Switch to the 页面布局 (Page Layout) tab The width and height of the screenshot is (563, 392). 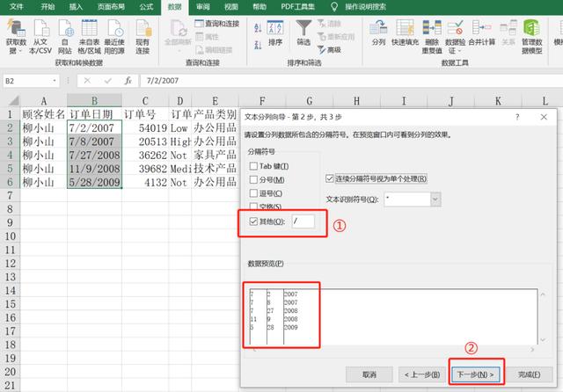click(x=111, y=6)
